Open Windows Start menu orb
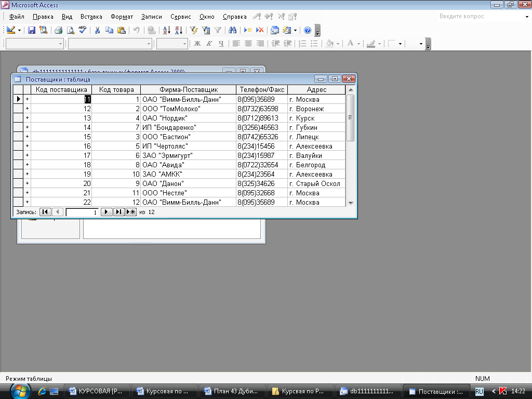The width and height of the screenshot is (532, 399). 21,391
